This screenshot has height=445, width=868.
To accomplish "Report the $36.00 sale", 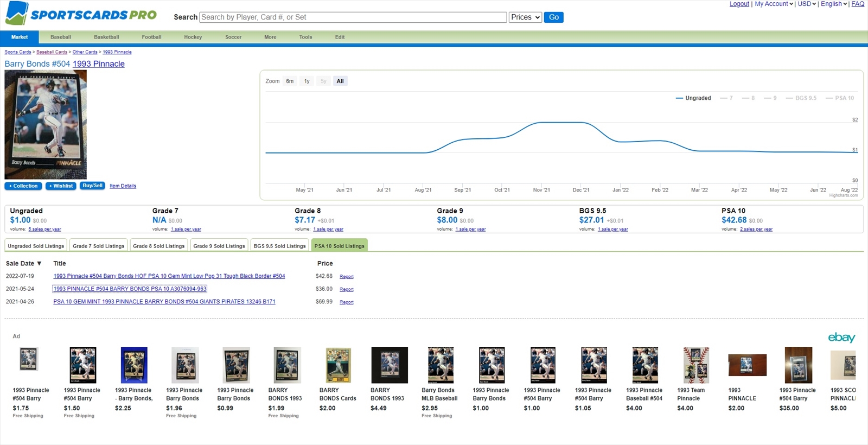I will point(347,290).
